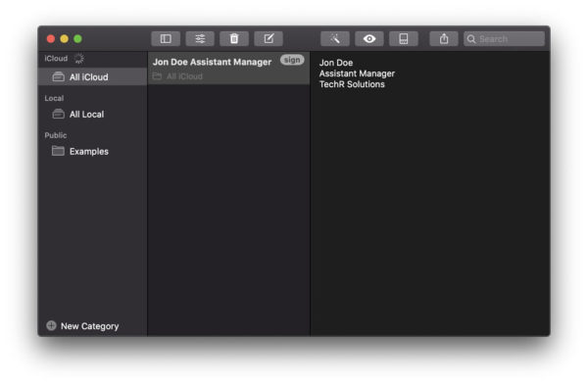588x386 pixels.
Task: Click the All iCloud tray icon
Action: [x=58, y=76]
